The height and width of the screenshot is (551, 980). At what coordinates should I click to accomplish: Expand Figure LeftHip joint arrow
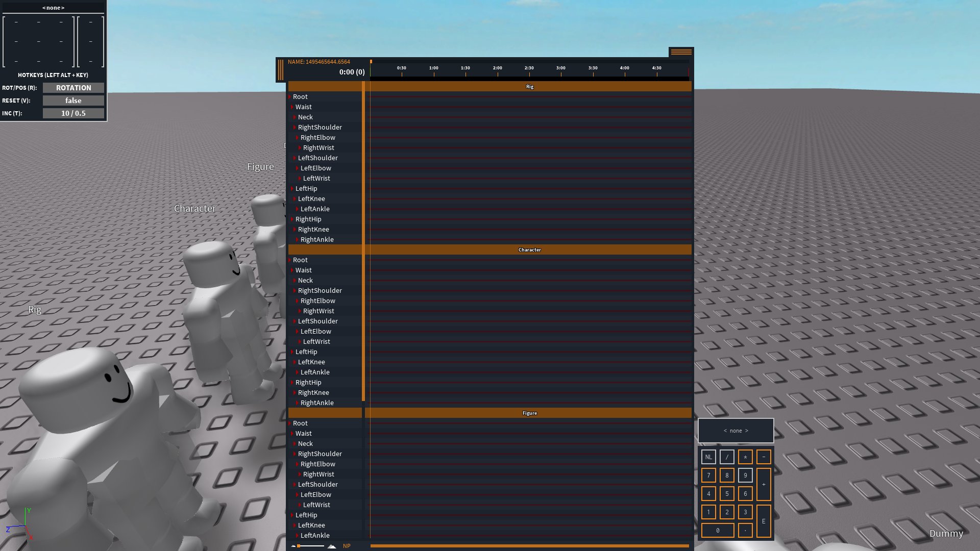292,515
